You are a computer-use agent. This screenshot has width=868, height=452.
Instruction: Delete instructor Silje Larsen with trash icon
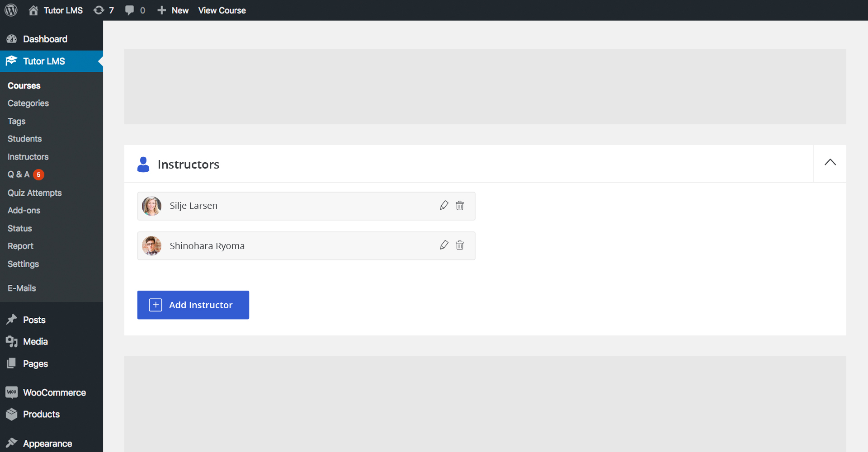(460, 206)
